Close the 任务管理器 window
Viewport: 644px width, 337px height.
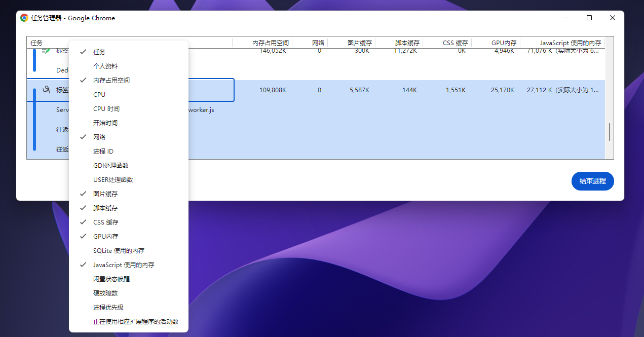click(613, 18)
